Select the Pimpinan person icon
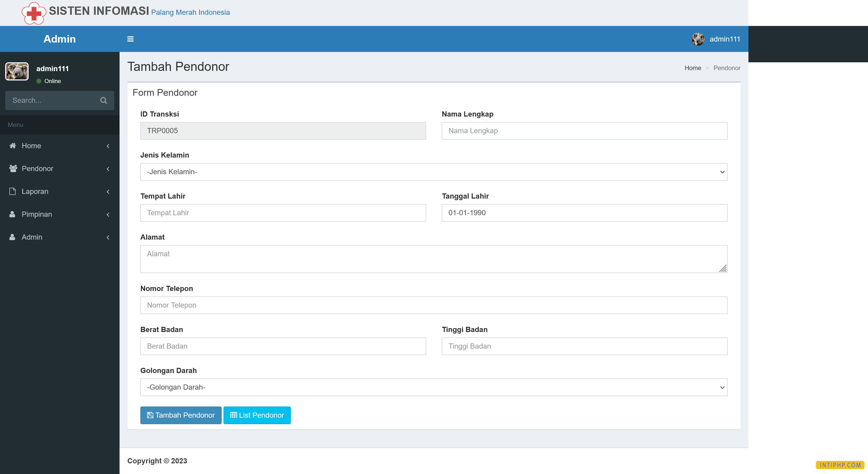Viewport: 868px width, 474px height. click(12, 214)
